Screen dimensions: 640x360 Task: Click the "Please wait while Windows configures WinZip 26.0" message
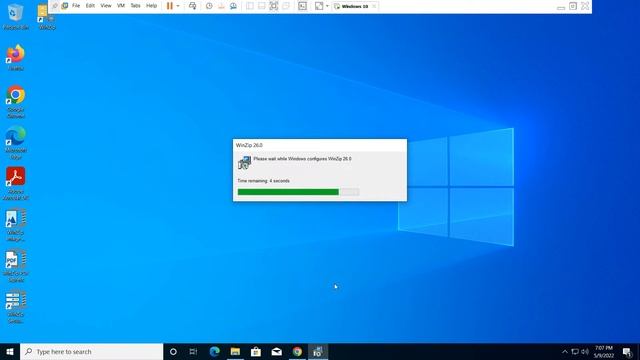tap(302, 159)
